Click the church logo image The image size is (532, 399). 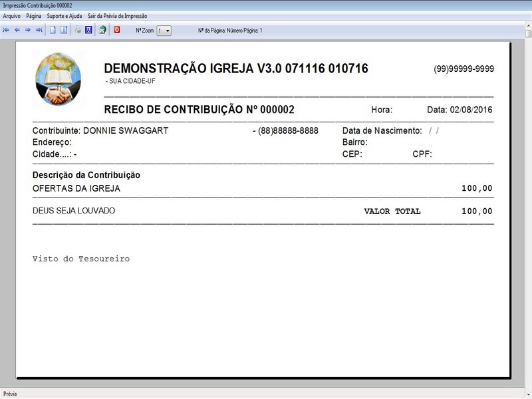pos(59,79)
